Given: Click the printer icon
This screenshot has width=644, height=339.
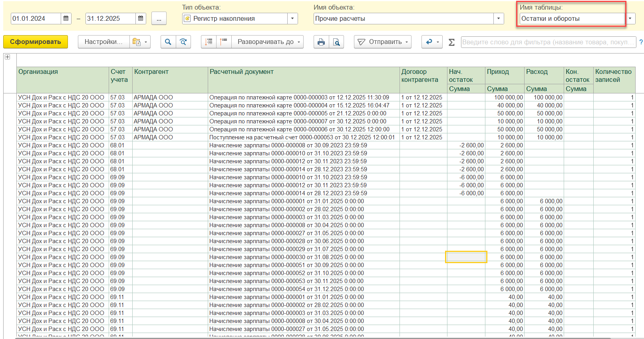Looking at the screenshot, I should (x=321, y=42).
